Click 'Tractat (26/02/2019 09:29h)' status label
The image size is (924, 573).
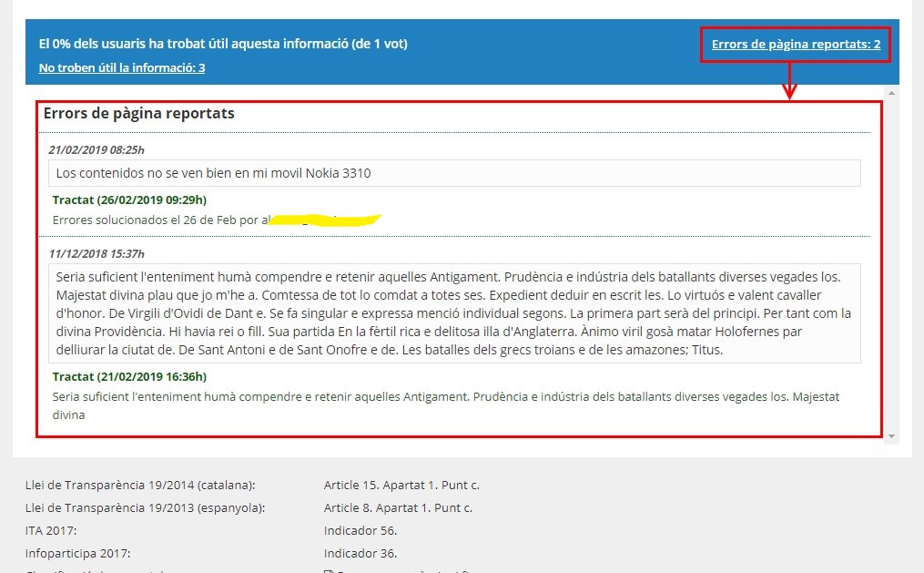coord(129,200)
